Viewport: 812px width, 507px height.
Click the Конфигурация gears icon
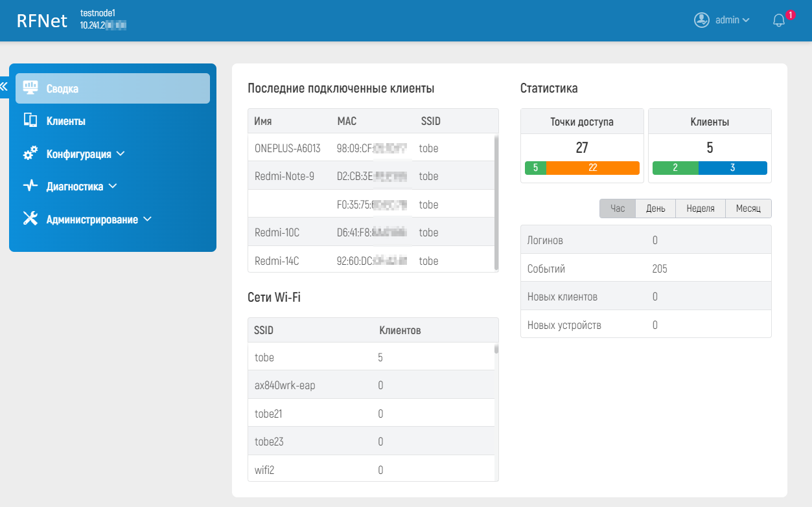pos(30,154)
